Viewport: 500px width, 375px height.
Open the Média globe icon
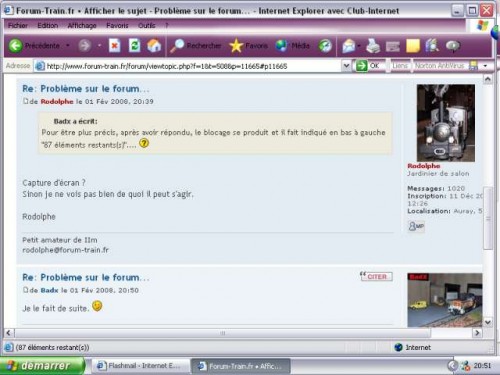[293, 46]
